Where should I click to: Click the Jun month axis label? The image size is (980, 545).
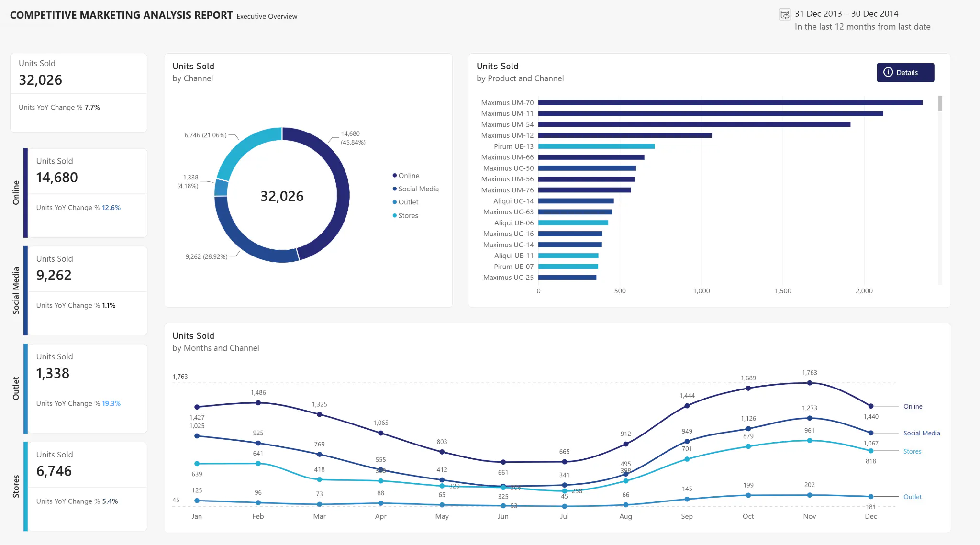point(503,516)
